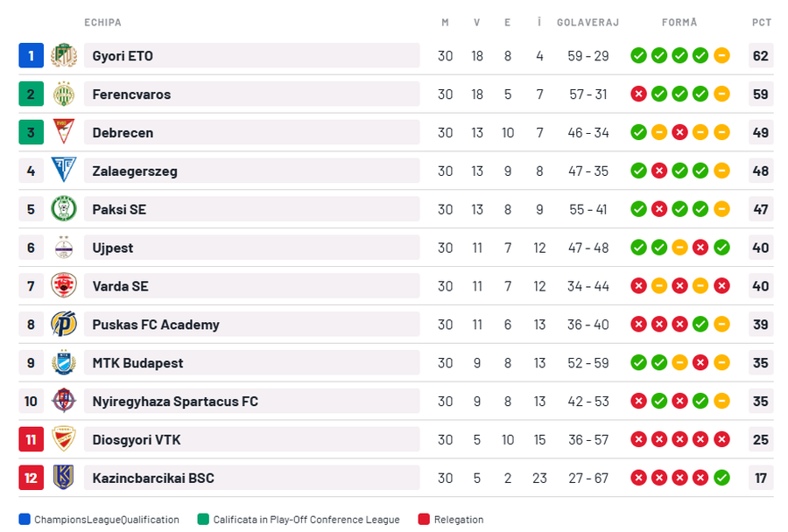Open the Varda SE team link
This screenshot has height=532, width=788.
(x=121, y=286)
